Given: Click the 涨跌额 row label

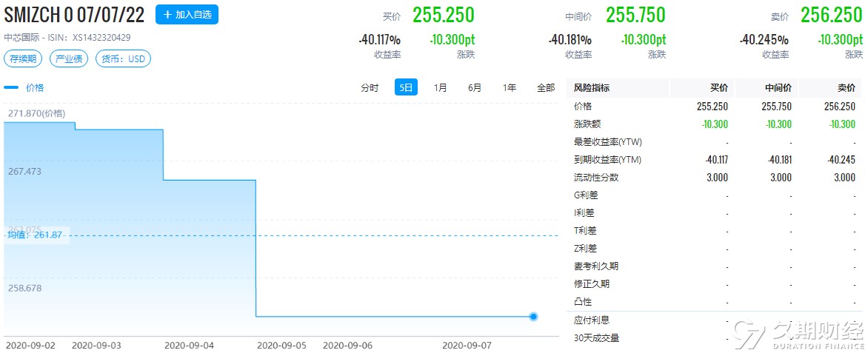Looking at the screenshot, I should 587,124.
